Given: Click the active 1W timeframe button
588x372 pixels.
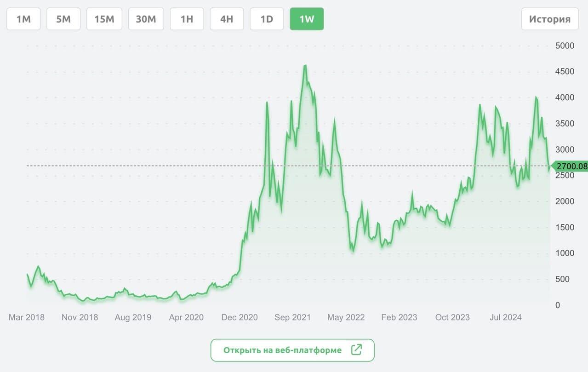Looking at the screenshot, I should tap(307, 19).
